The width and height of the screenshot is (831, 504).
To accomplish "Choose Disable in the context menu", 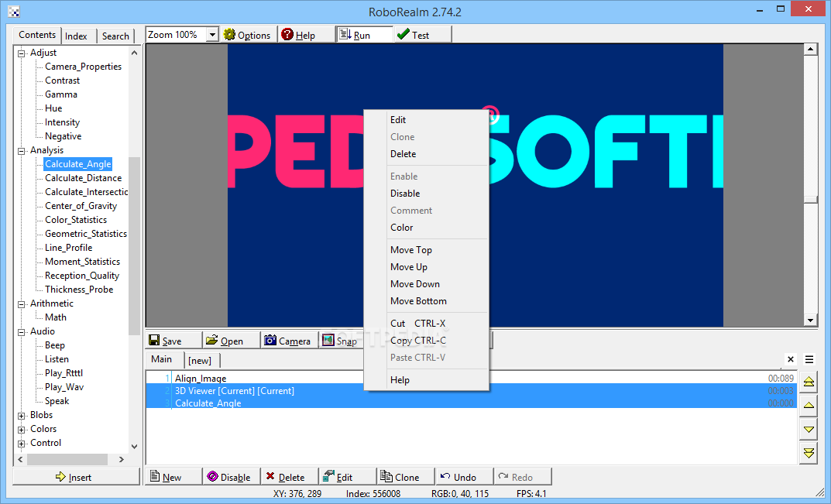I will [426, 194].
